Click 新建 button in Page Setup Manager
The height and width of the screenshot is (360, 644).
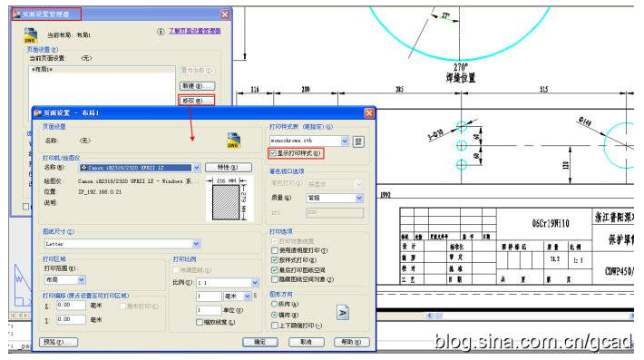pos(198,86)
